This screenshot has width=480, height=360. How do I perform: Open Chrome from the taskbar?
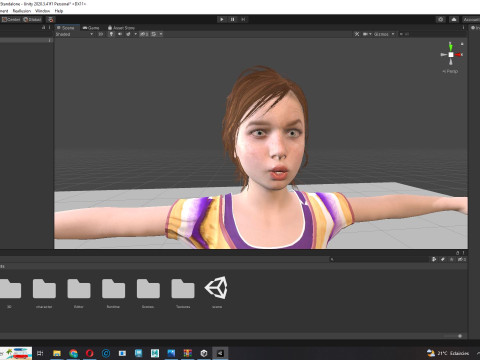coord(73,353)
